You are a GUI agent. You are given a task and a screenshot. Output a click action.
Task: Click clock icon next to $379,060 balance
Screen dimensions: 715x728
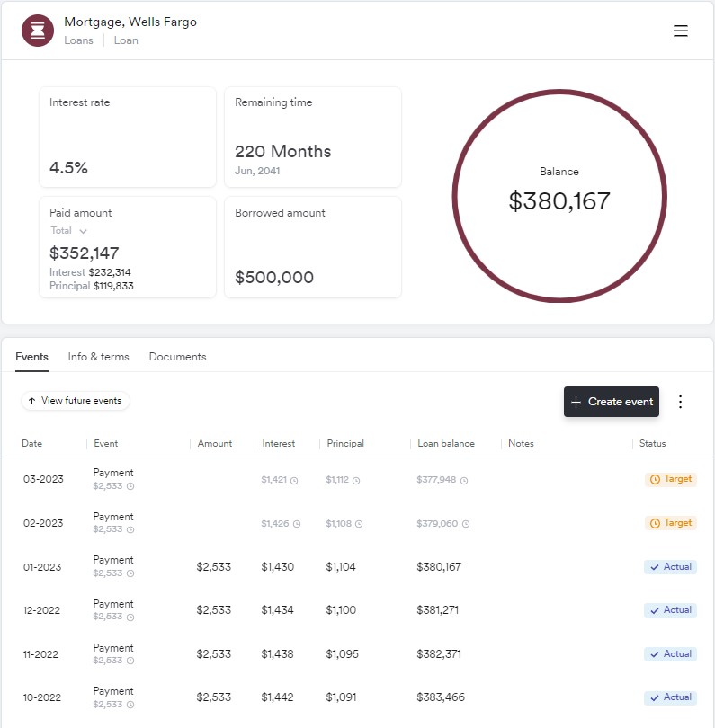[466, 524]
